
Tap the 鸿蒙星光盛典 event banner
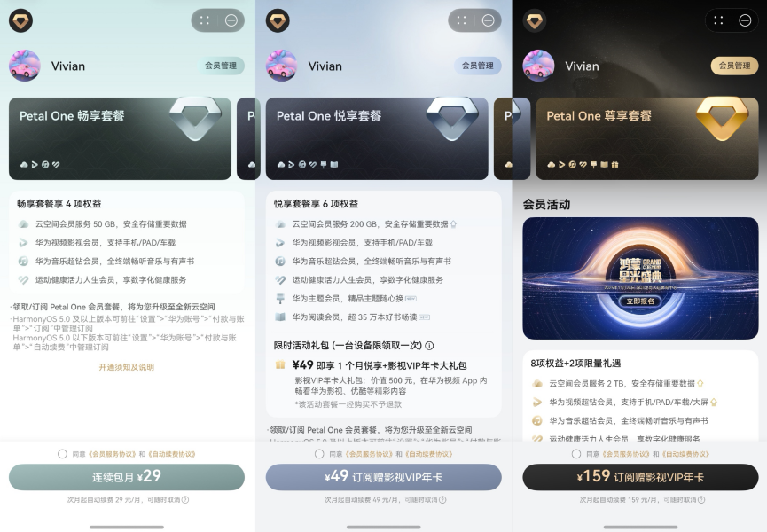(640, 278)
